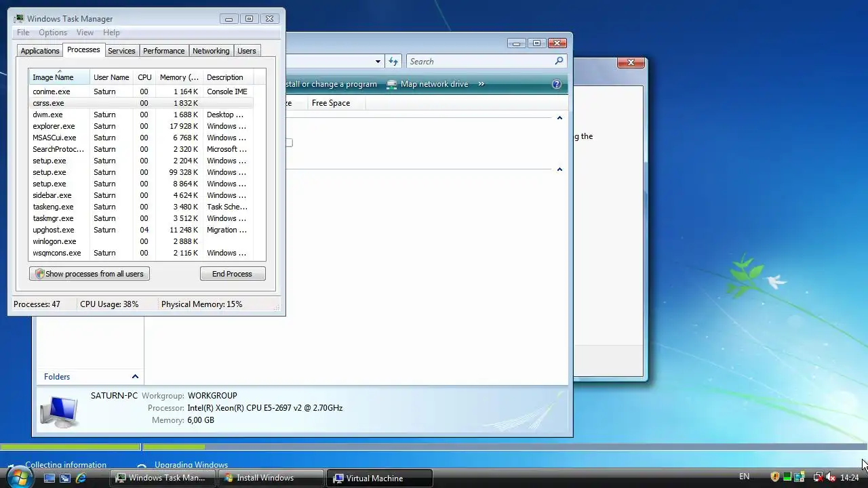The width and height of the screenshot is (868, 488).
Task: Click network tray icon with red X
Action: 818,477
